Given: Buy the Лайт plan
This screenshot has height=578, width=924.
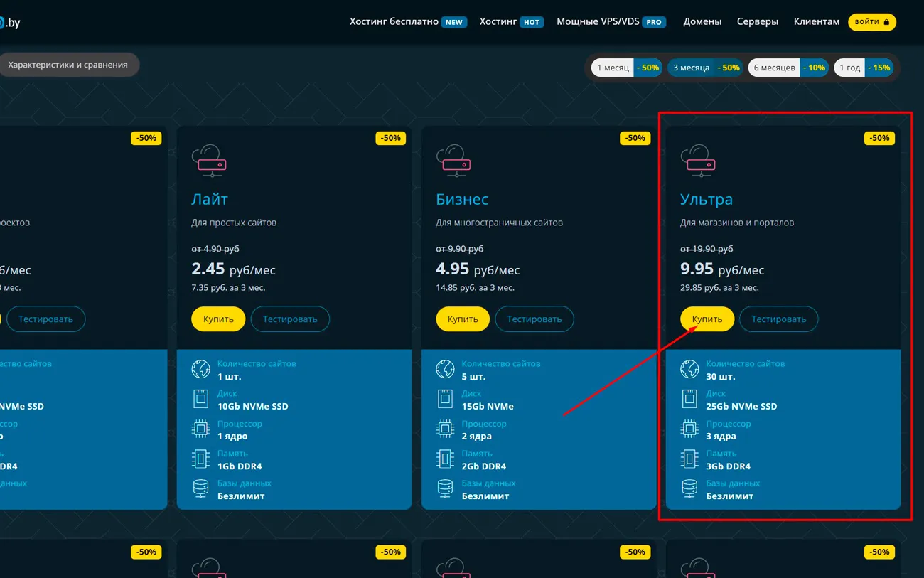Looking at the screenshot, I should tap(218, 319).
